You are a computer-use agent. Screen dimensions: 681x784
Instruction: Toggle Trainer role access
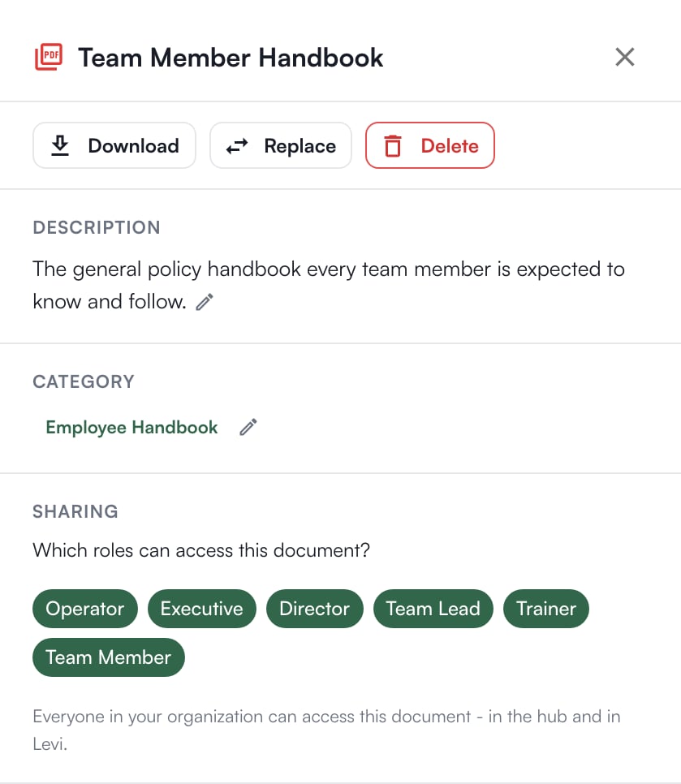tap(546, 609)
